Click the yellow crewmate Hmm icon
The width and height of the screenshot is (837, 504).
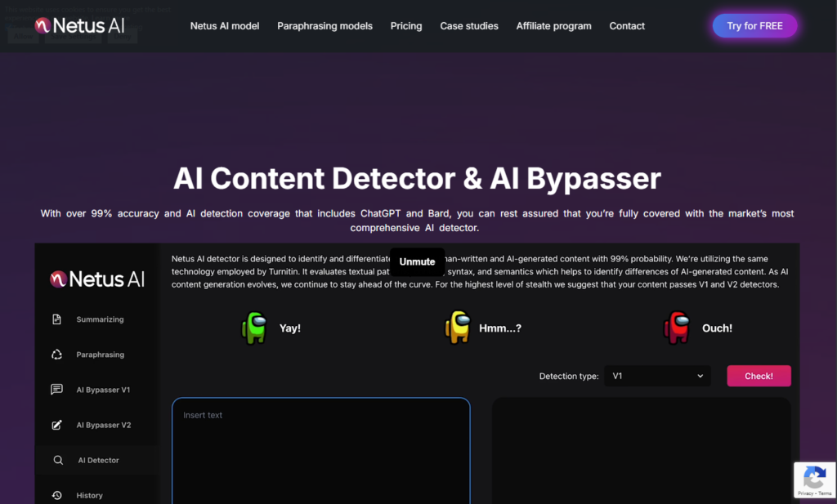click(x=457, y=328)
